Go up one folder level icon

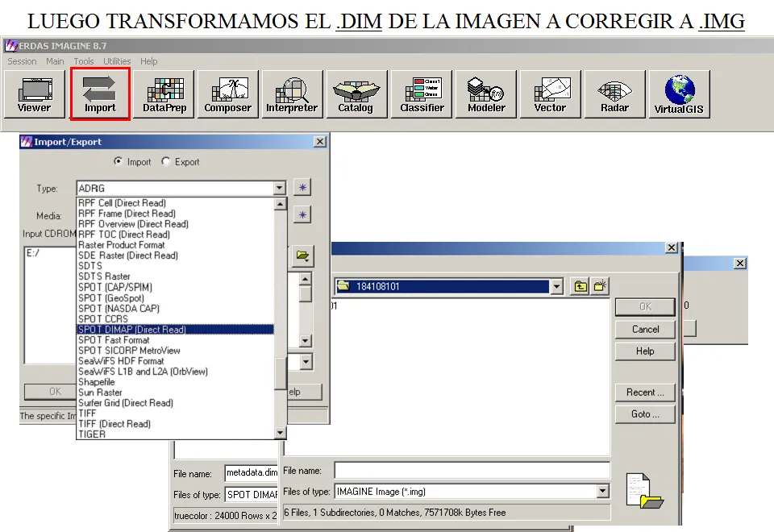click(580, 286)
